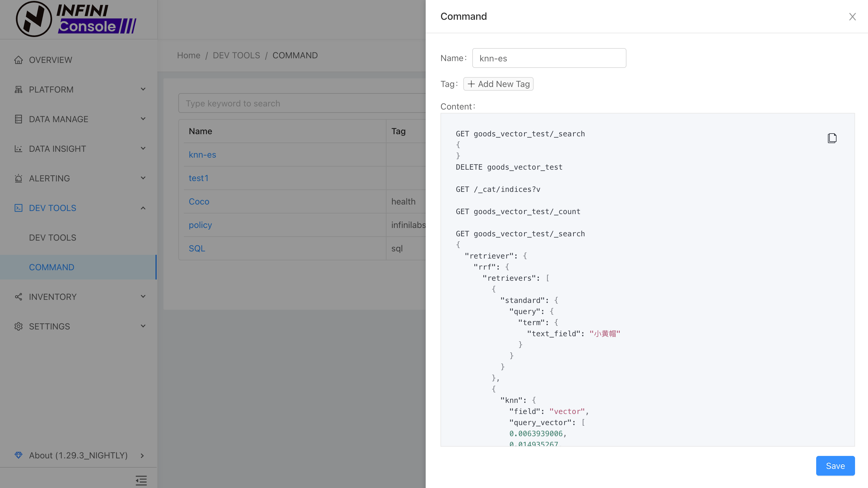The image size is (868, 488).
Task: Click the Data Insight chart icon
Action: [19, 149]
